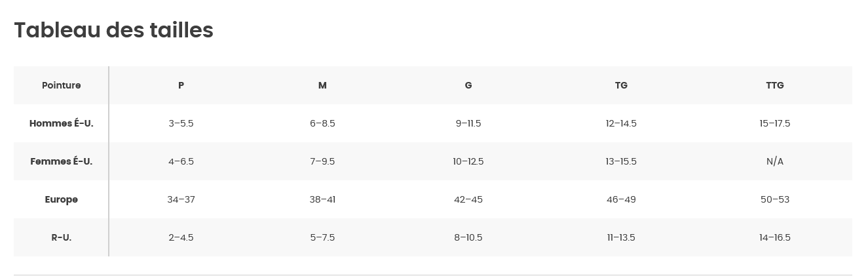Click the 5–7.5 UK medium cell
This screenshot has height=280, width=868.
click(322, 237)
